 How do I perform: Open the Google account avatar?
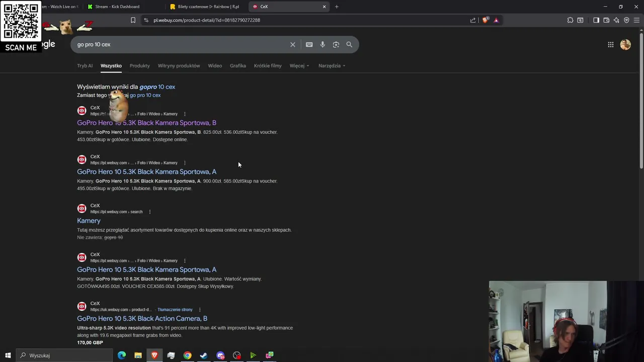(x=625, y=44)
